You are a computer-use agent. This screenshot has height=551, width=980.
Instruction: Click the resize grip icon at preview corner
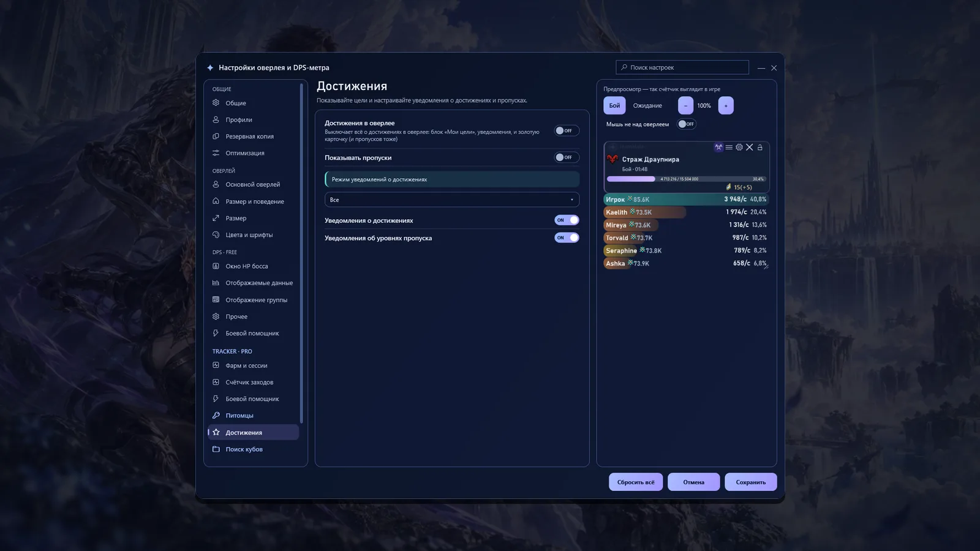(x=766, y=266)
